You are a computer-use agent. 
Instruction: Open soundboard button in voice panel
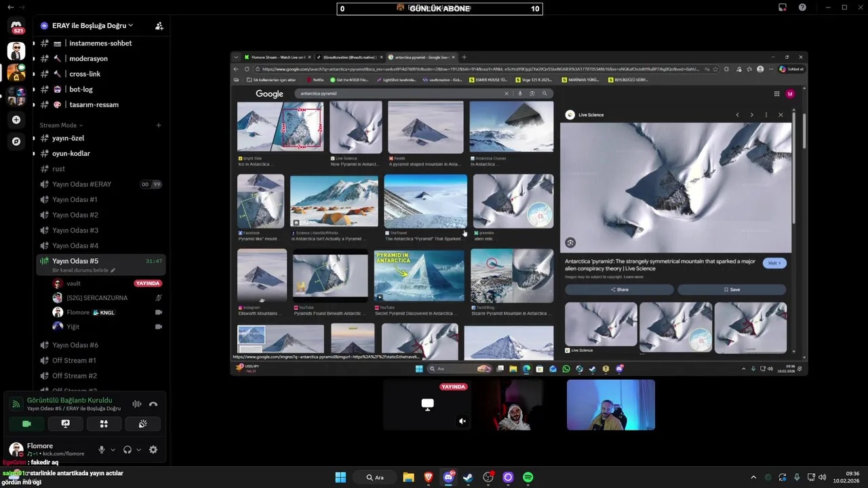[x=142, y=424]
